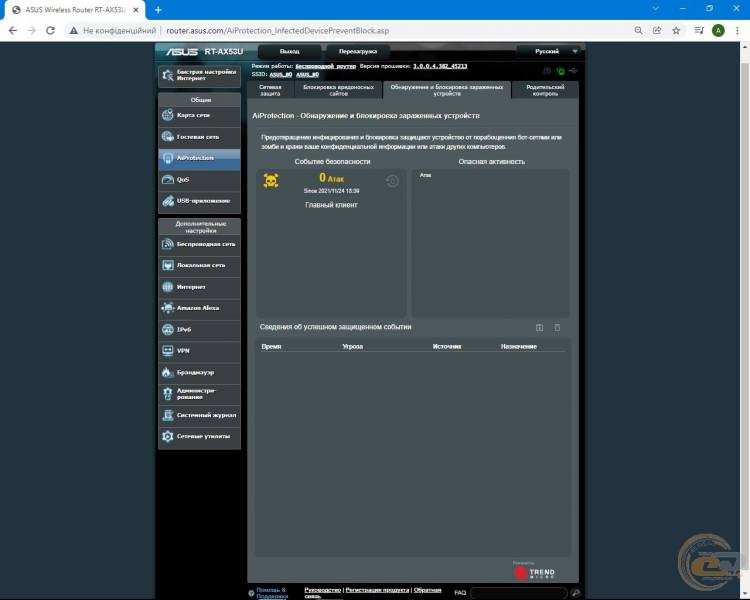This screenshot has height=600, width=750.
Task: Click the Помощь & Поддержка link
Action: click(272, 593)
